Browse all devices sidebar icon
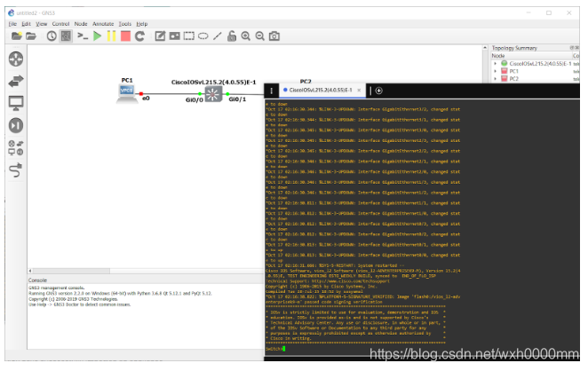 click(16, 148)
